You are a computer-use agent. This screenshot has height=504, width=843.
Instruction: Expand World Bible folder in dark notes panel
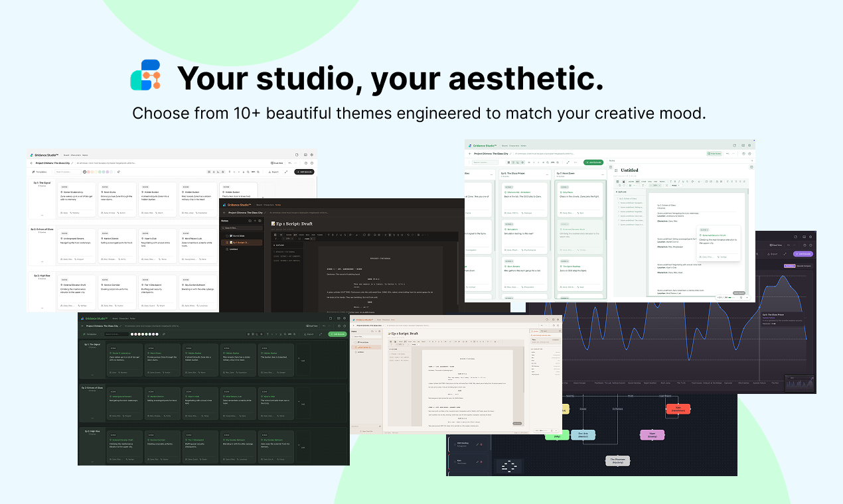[x=224, y=235]
